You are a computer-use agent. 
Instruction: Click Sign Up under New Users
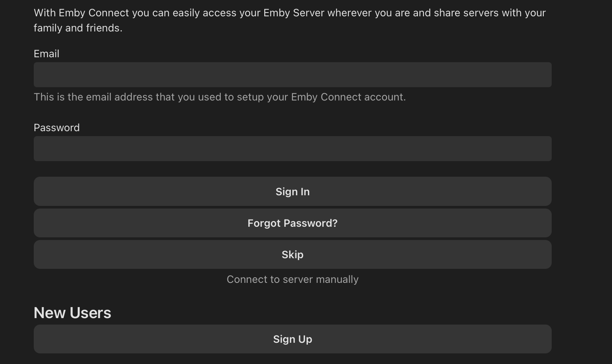point(292,339)
